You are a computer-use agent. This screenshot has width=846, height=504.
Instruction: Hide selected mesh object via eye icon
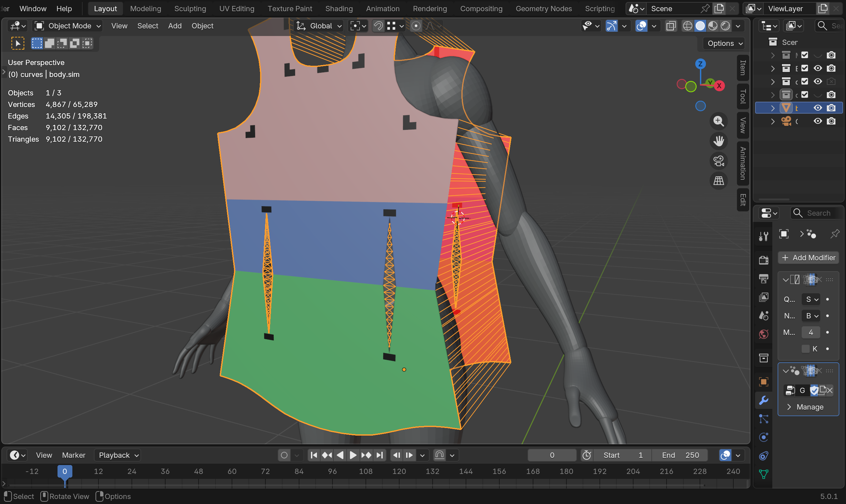pos(818,108)
